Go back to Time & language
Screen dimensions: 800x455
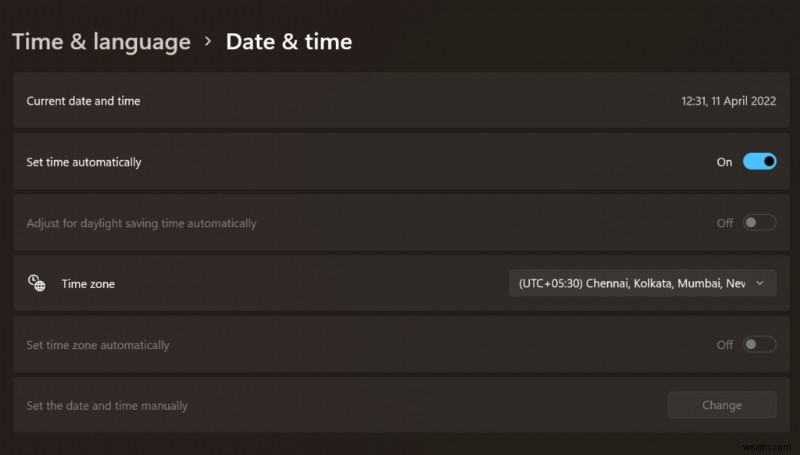click(x=100, y=41)
